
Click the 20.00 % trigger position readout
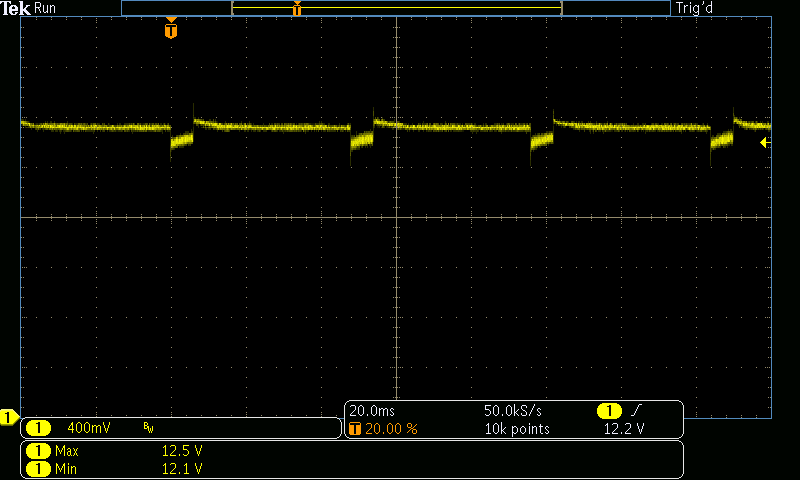point(391,429)
